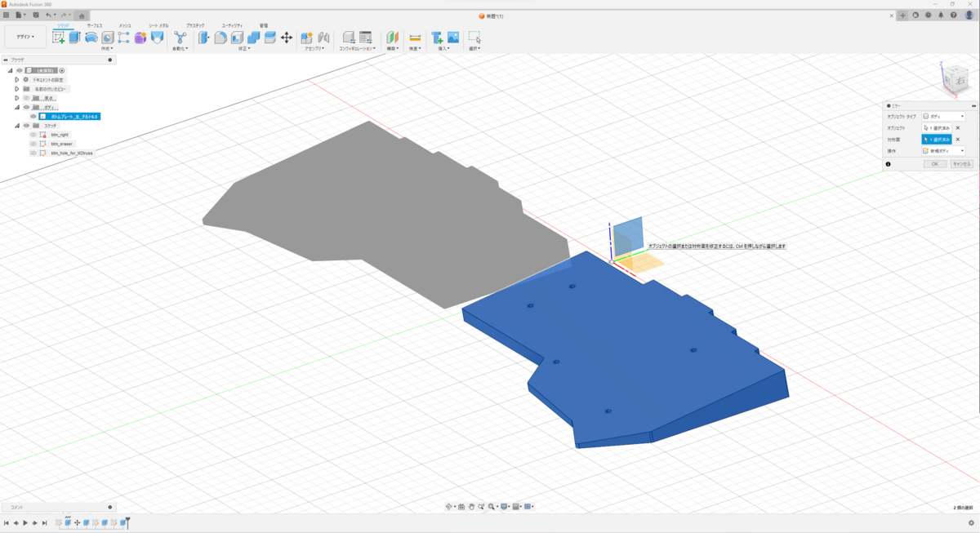The width and height of the screenshot is (980, 533).
Task: Click the Undo arrow
Action: click(48, 15)
